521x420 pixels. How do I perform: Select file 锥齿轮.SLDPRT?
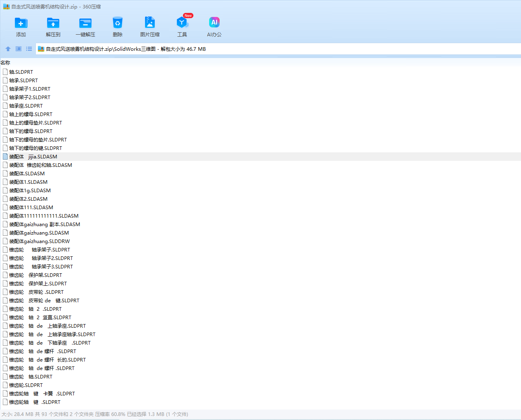(x=26, y=385)
